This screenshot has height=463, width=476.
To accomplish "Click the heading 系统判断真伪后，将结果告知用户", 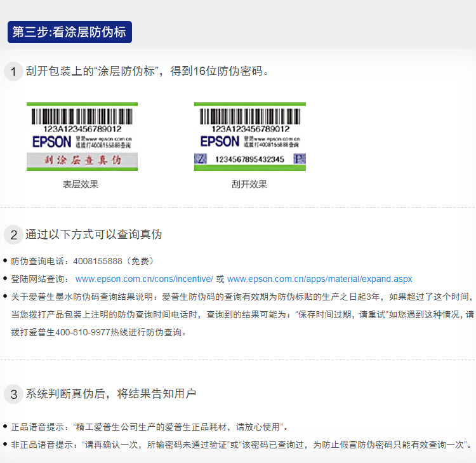I will 111,394.
